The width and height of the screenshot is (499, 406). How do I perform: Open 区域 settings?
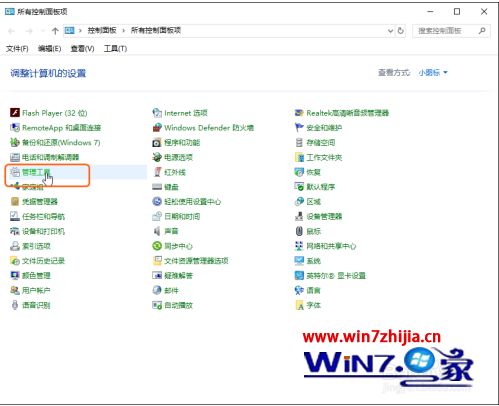(x=308, y=202)
